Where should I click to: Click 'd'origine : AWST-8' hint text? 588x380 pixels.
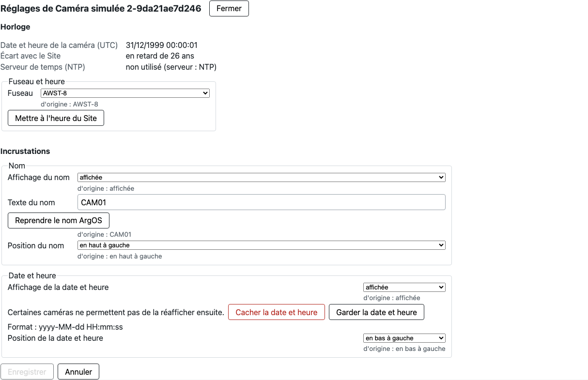click(x=69, y=104)
